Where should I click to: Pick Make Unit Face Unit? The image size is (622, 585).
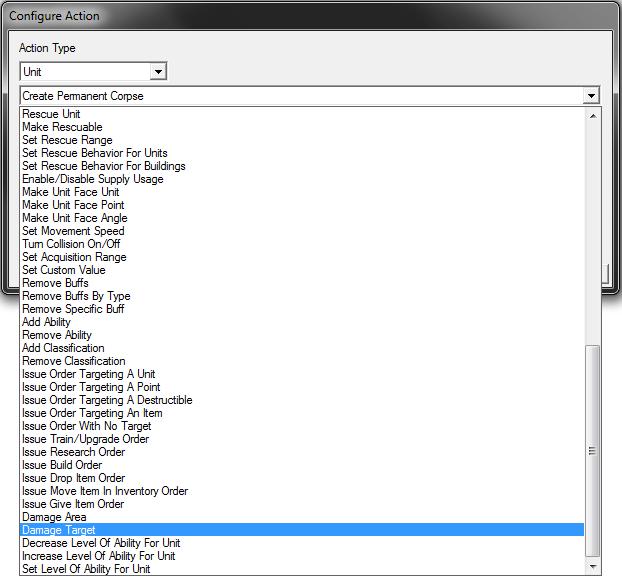pos(302,192)
